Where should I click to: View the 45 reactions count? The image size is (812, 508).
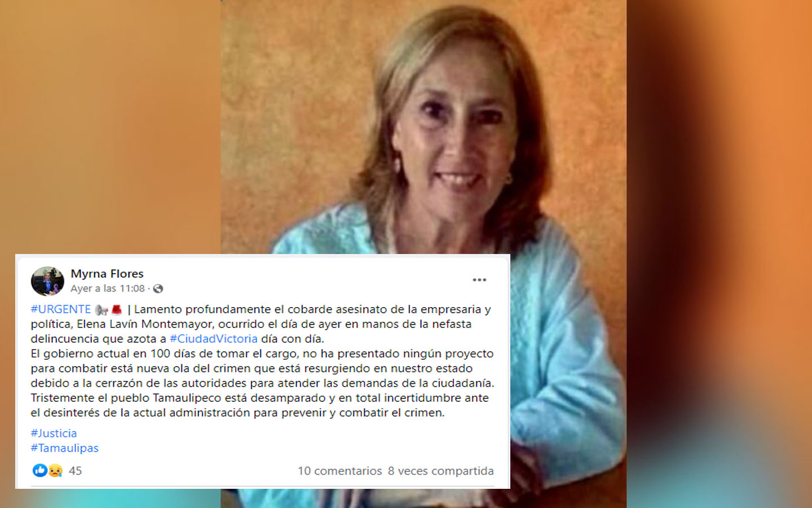click(x=75, y=471)
